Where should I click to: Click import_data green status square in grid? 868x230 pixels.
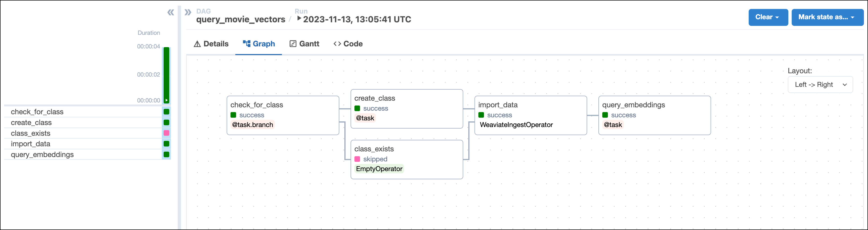[166, 144]
